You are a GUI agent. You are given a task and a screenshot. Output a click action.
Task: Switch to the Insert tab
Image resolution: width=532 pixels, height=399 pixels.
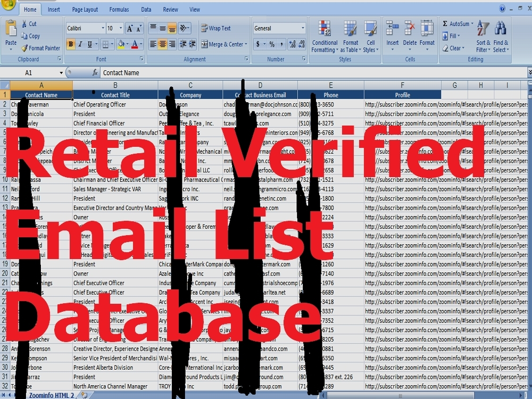click(54, 10)
